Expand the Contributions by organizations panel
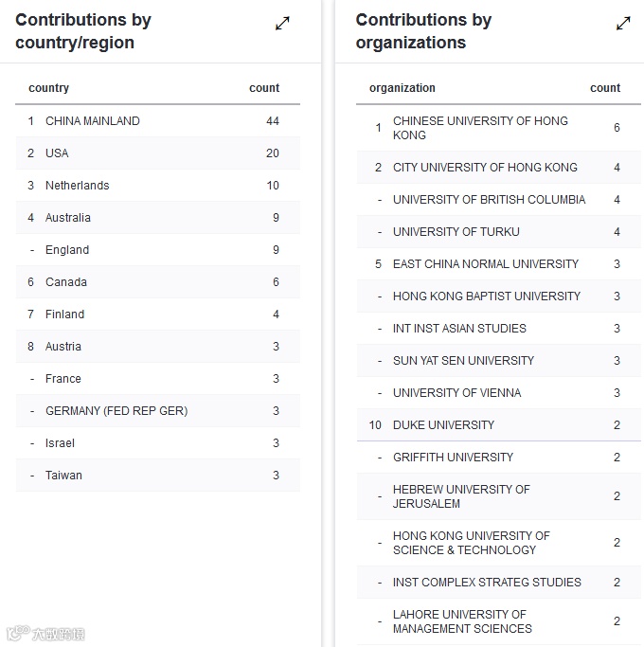The height and width of the screenshot is (647, 644). pyautogui.click(x=623, y=24)
